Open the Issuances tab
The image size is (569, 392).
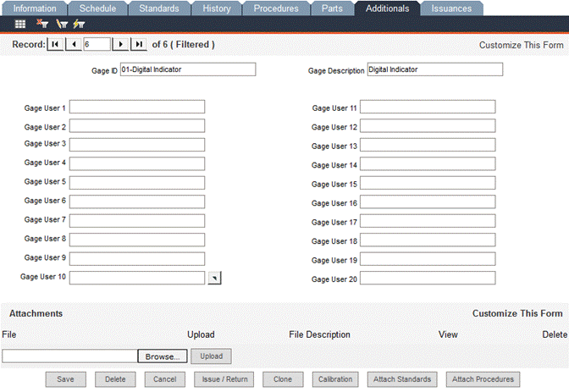click(451, 8)
